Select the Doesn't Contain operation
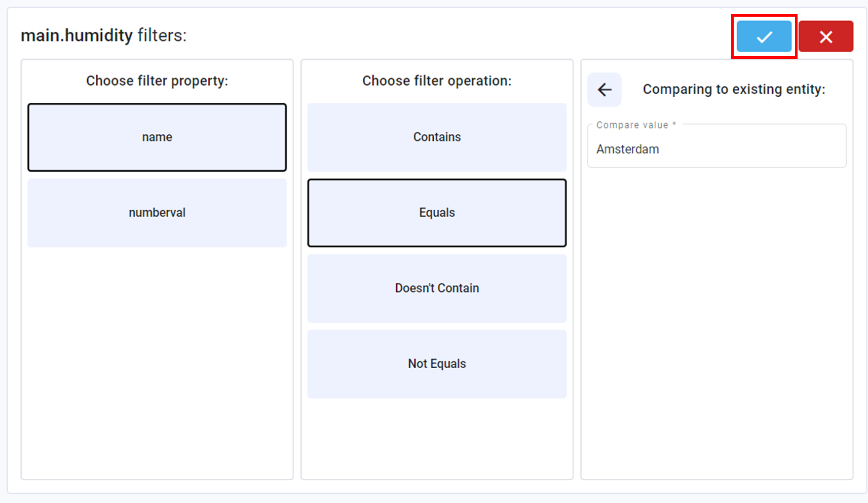The width and height of the screenshot is (868, 503). pyautogui.click(x=436, y=288)
